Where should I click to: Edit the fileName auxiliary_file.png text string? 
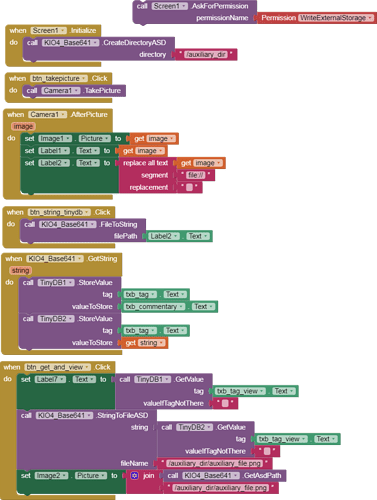click(x=215, y=463)
